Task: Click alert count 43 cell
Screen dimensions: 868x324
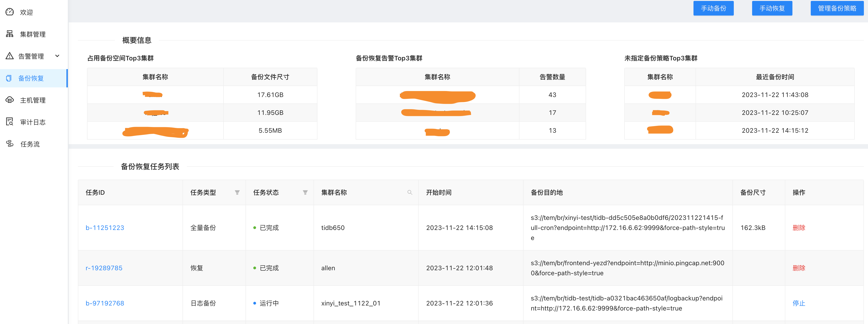Action: point(552,95)
